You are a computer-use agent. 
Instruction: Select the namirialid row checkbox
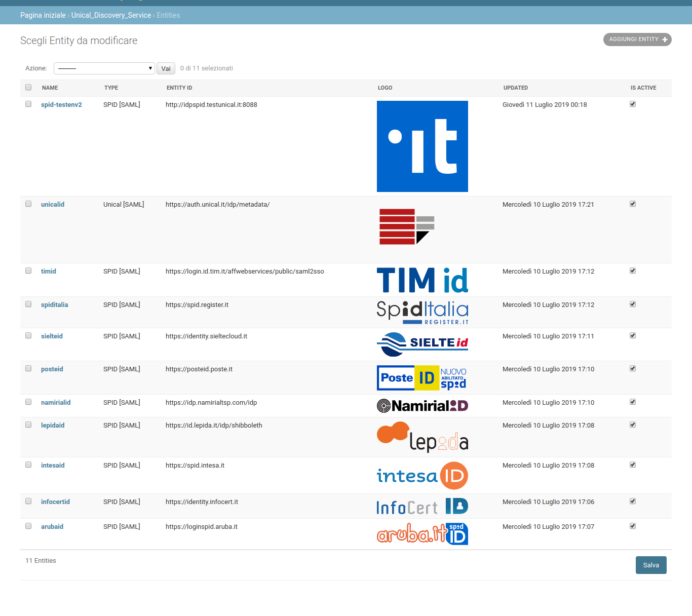click(x=28, y=402)
